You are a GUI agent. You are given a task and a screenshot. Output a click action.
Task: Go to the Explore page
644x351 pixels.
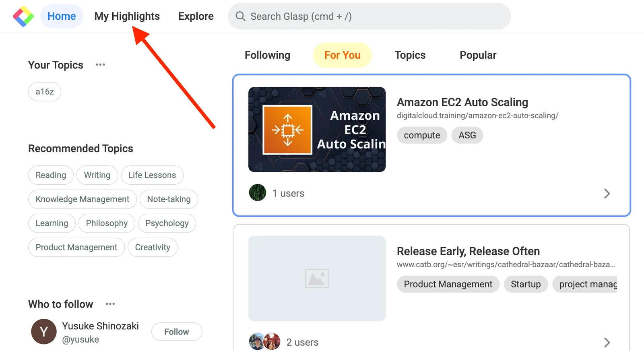point(196,16)
